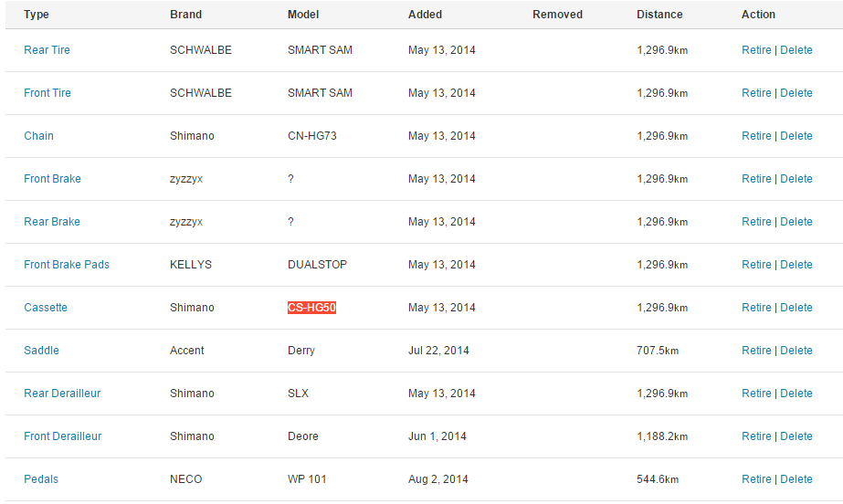Image resolution: width=843 pixels, height=504 pixels.
Task: Select the Cassette component link
Action: [x=46, y=308]
